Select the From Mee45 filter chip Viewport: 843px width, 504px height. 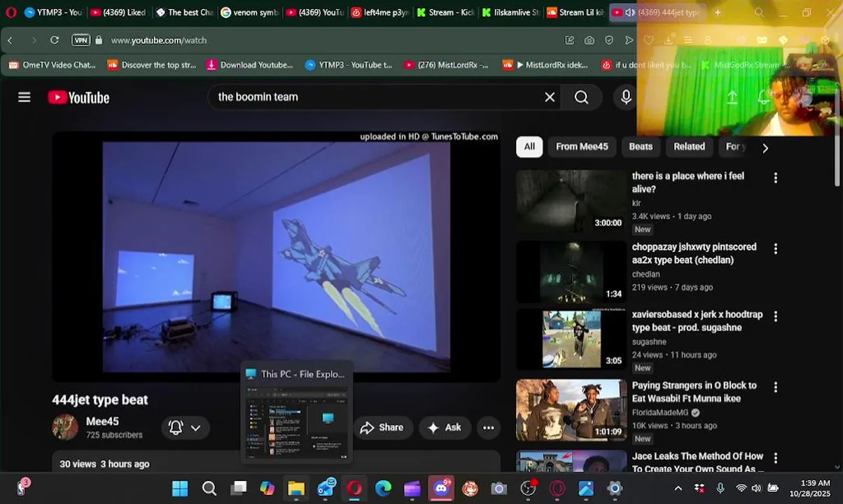[x=582, y=147]
